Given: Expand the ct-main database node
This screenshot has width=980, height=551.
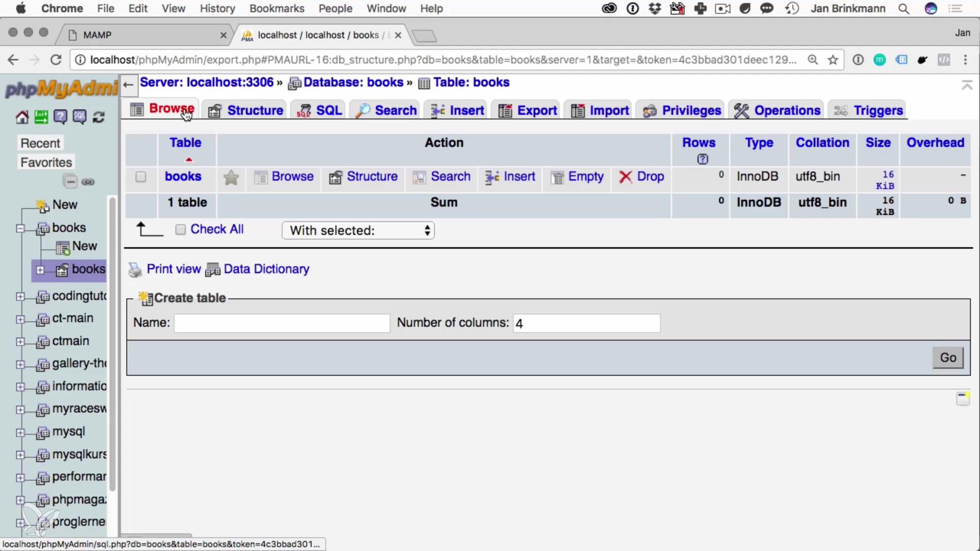Looking at the screenshot, I should (x=20, y=319).
